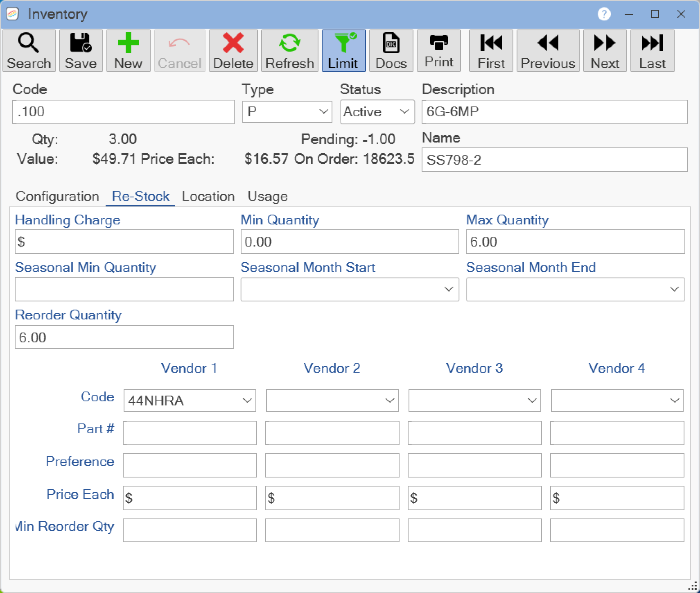The image size is (700, 593).
Task: Open the Type dropdown
Action: click(287, 111)
